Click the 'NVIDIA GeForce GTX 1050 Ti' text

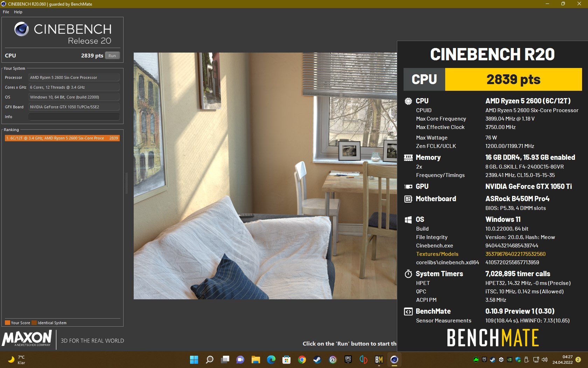[528, 186]
